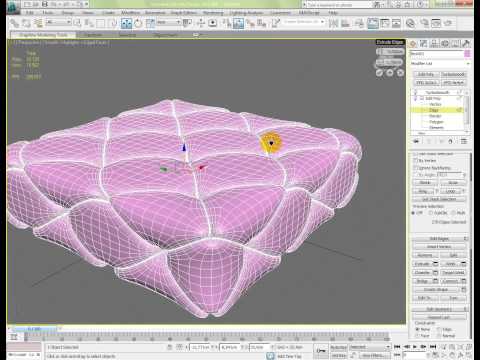Toggle the Graphite ribbon toolbar icon
This screenshot has height=360, width=480.
coord(373,23)
